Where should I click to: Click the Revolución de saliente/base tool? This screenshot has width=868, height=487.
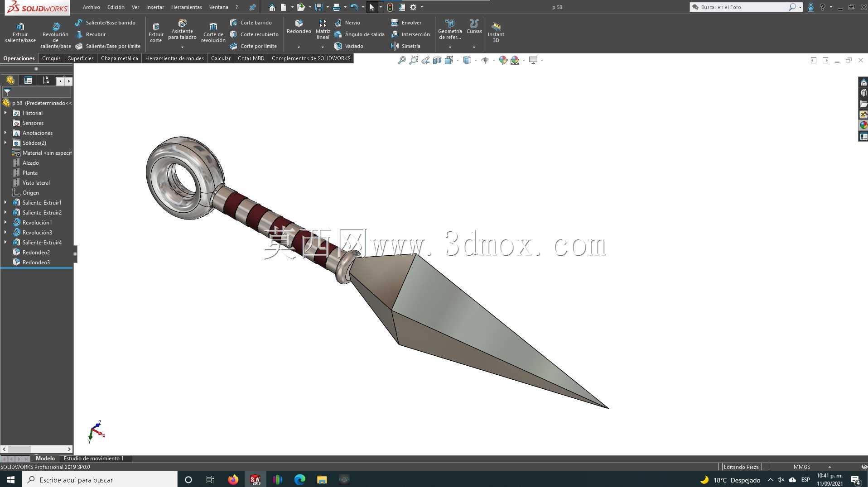tap(55, 35)
